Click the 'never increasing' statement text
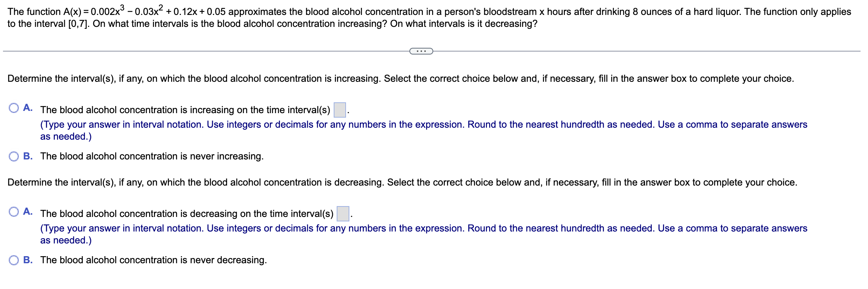 click(x=151, y=156)
